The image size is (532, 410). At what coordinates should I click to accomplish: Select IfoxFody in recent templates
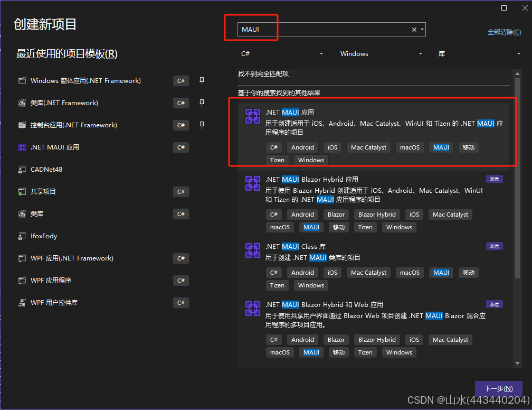(x=44, y=236)
